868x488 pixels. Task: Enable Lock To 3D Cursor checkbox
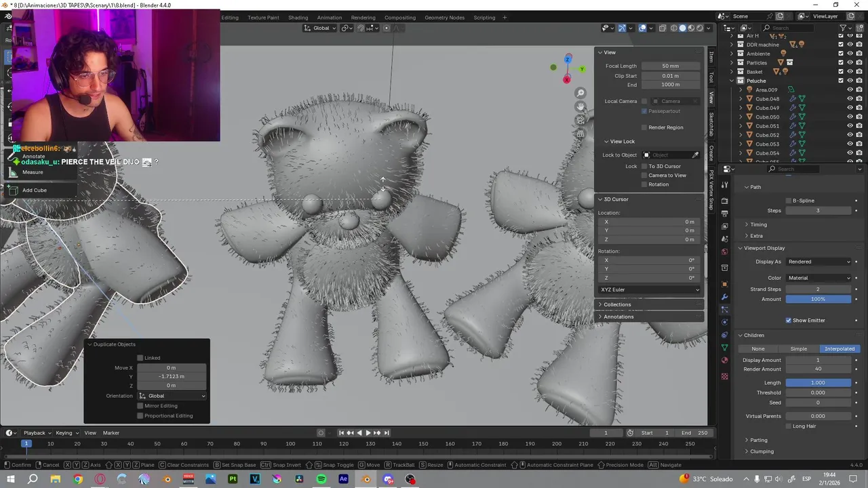tap(644, 166)
